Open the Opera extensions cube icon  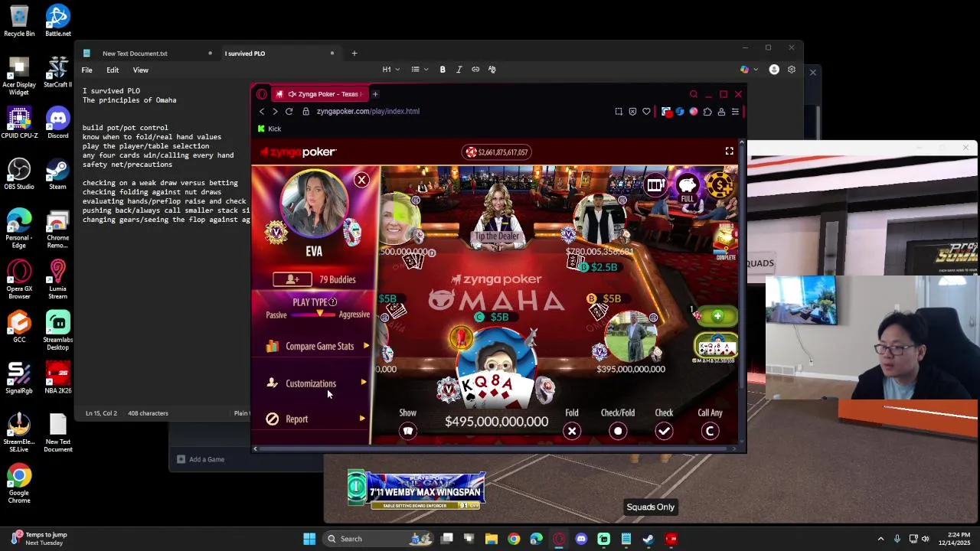point(707,112)
